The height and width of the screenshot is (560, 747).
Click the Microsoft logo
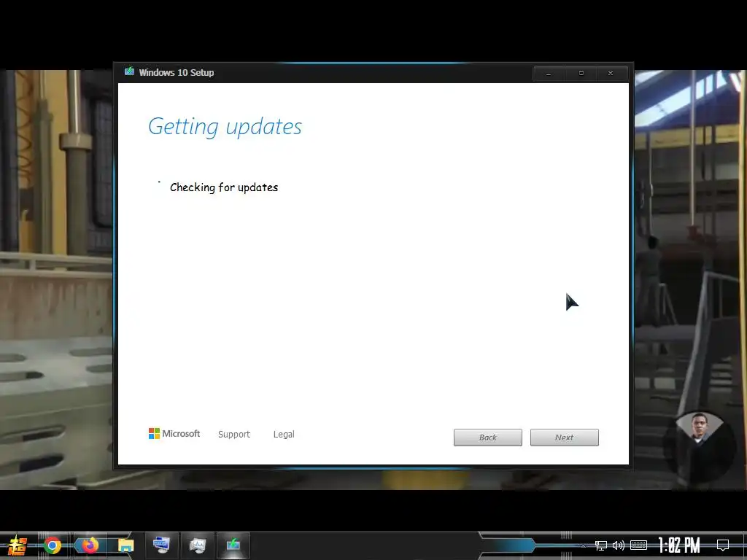(174, 433)
